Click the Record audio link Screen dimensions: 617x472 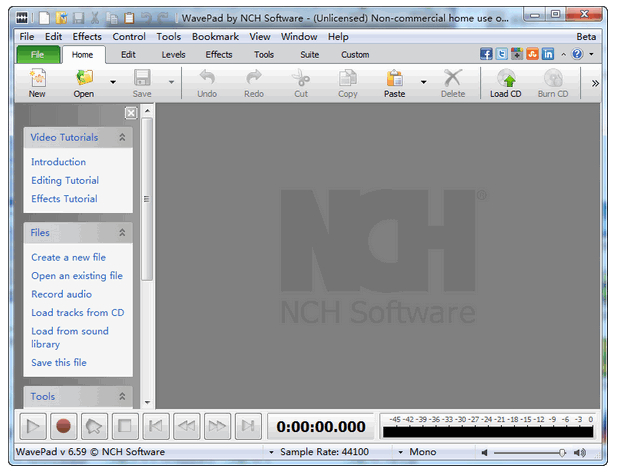[x=61, y=294]
